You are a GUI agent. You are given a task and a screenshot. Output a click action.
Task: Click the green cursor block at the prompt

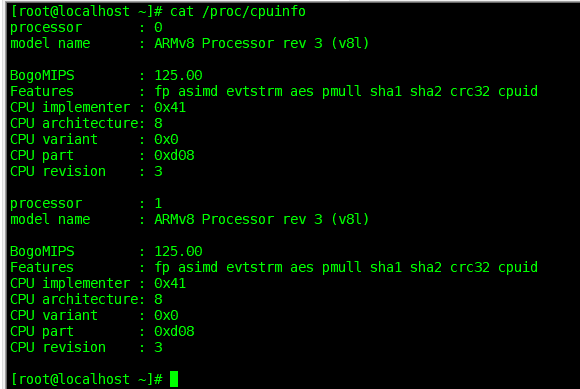click(x=174, y=379)
